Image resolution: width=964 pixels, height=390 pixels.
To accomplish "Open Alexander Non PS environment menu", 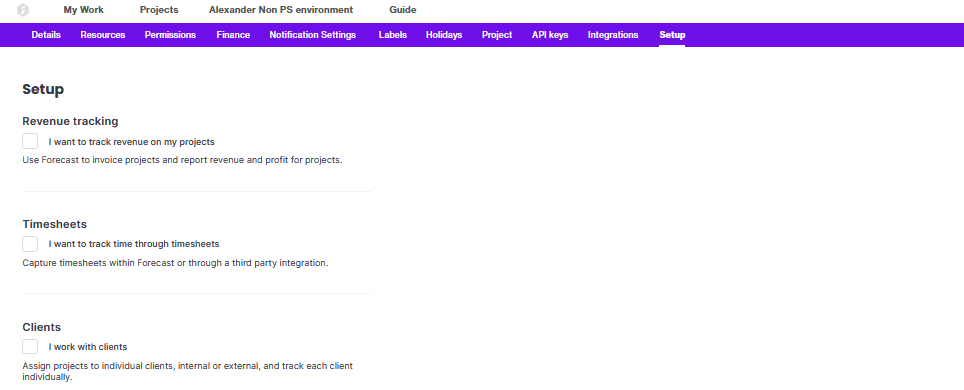I will coord(281,10).
